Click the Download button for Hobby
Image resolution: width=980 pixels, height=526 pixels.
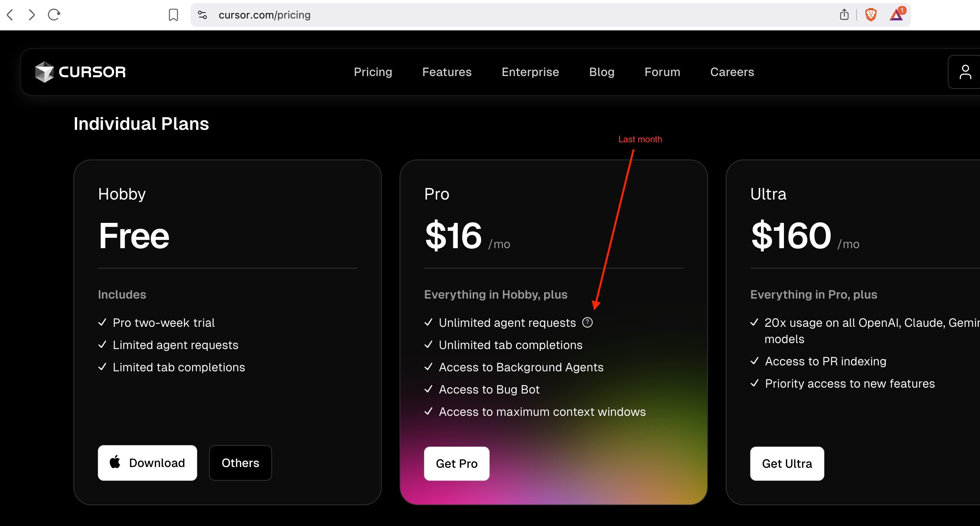[x=147, y=463]
